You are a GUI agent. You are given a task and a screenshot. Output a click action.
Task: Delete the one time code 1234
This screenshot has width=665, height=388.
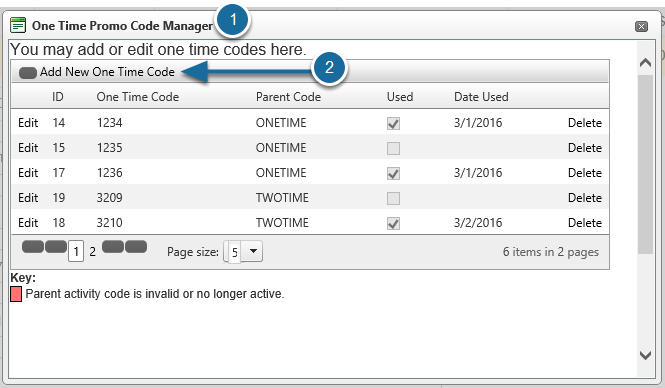(585, 123)
